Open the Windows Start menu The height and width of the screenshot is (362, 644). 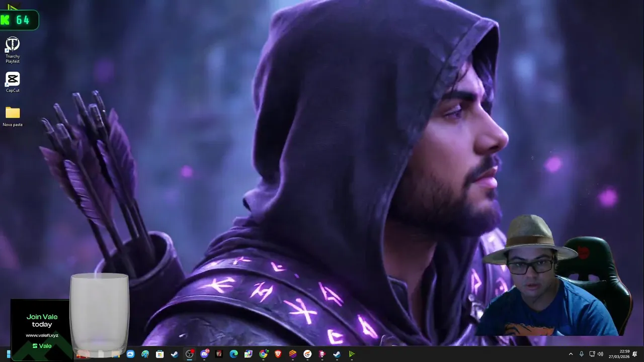coord(9,354)
